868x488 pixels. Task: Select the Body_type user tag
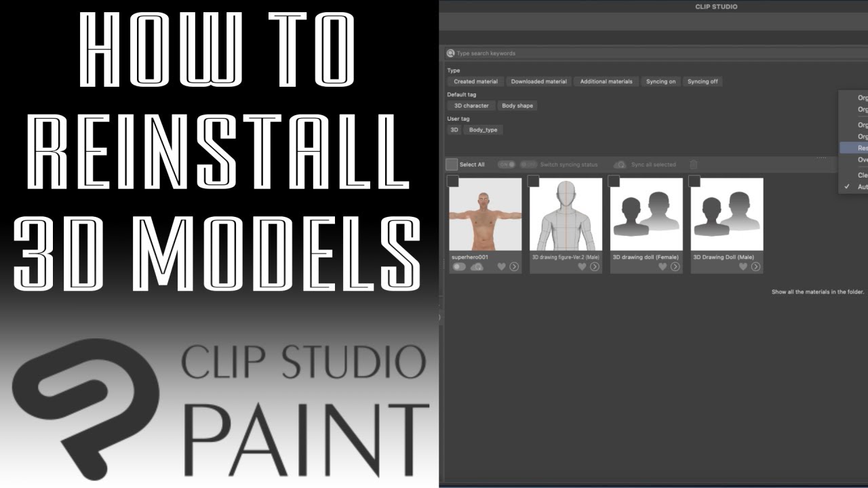(x=484, y=129)
